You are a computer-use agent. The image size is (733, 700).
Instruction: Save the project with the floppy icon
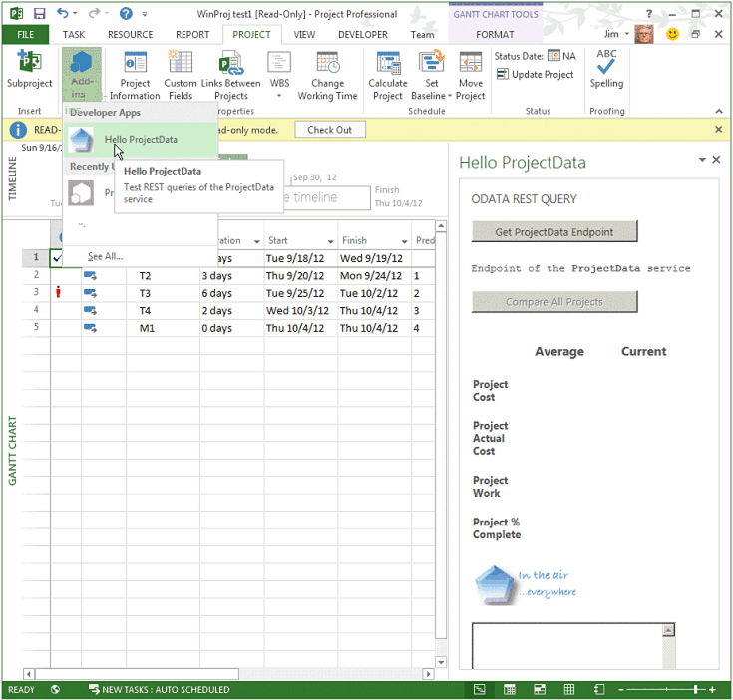coord(39,14)
